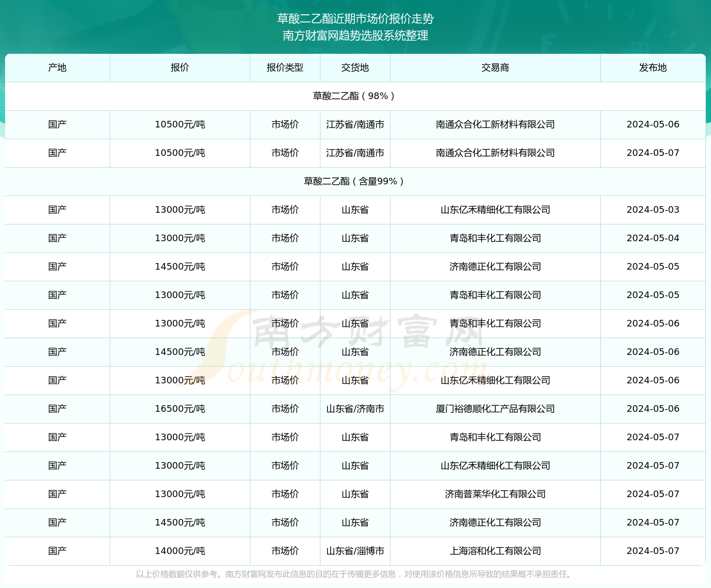Click 江苏省/南通市 in the 2024-05-07 row

355,153
